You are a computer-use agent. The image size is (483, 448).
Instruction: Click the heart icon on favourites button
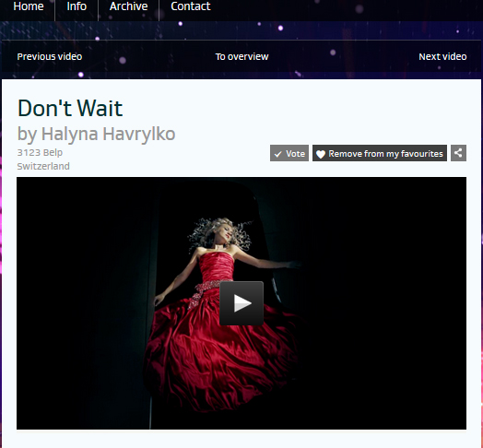(321, 154)
